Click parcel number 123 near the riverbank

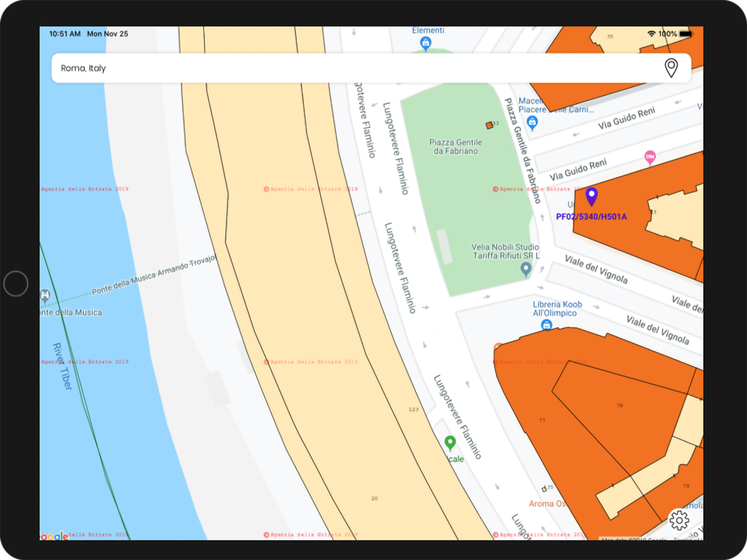[413, 409]
